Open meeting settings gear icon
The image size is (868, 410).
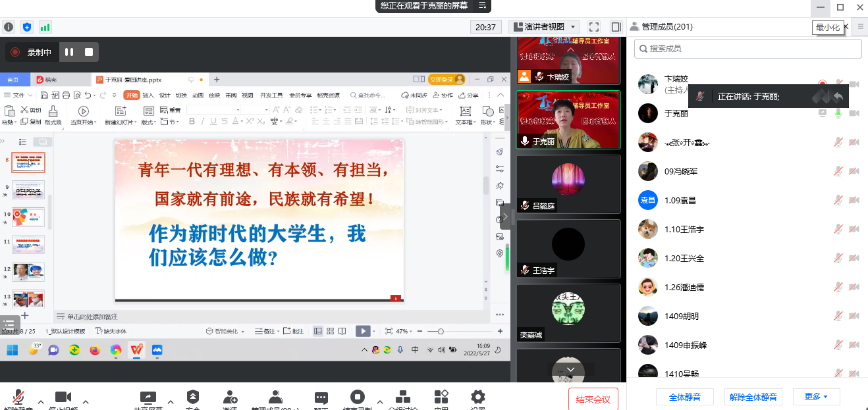tap(477, 397)
